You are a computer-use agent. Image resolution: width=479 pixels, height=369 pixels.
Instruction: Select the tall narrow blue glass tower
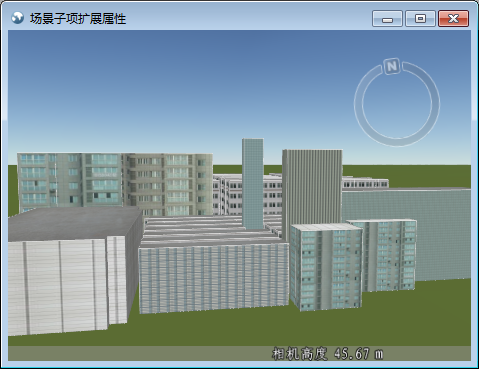(x=253, y=183)
